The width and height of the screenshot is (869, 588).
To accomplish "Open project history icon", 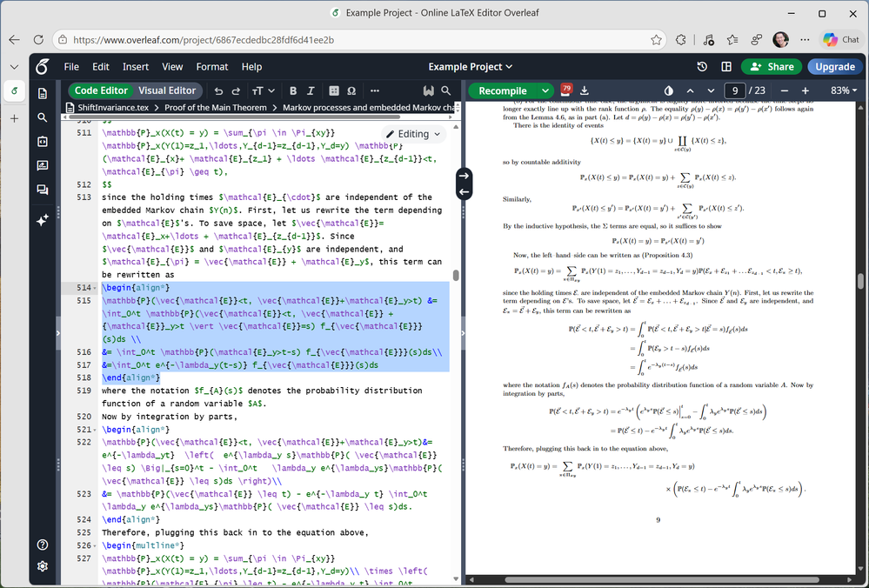I will (702, 66).
